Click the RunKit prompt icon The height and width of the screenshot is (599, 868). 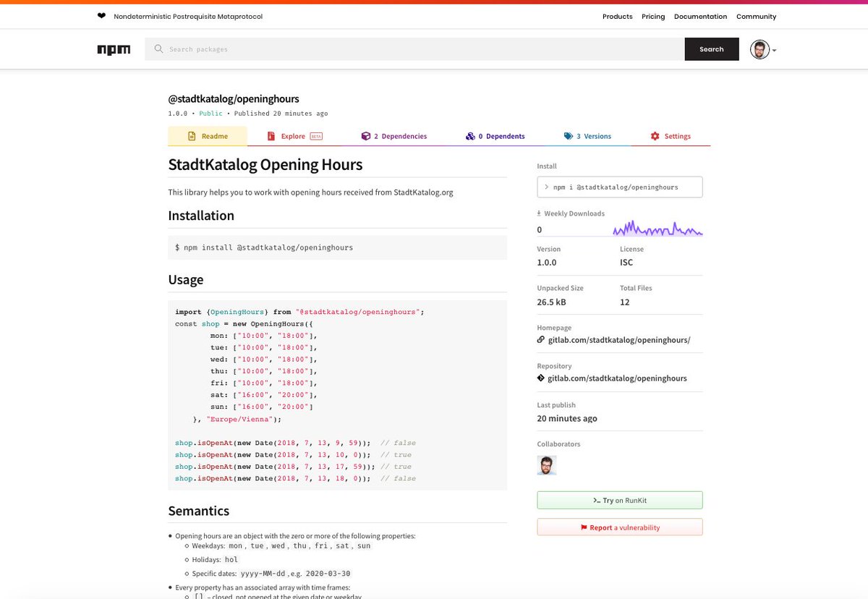[597, 501]
